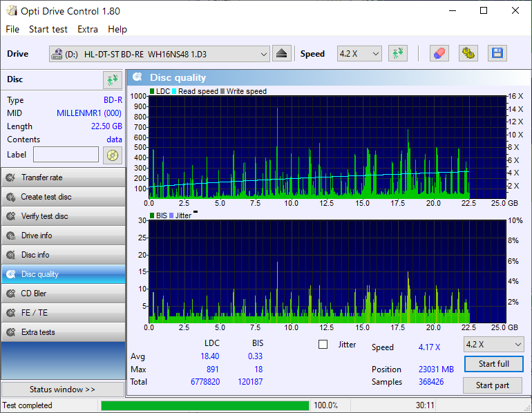Open the Start test menu

click(x=48, y=29)
